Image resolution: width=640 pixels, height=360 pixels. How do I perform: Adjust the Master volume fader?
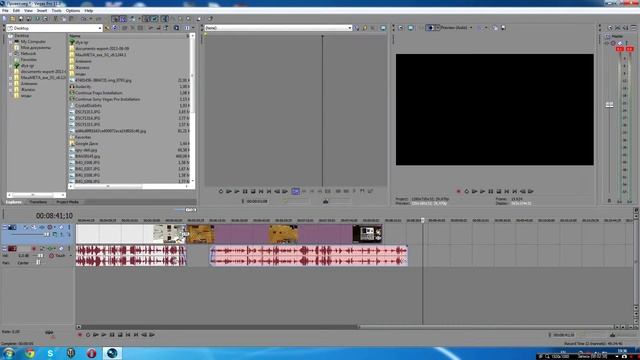pyautogui.click(x=609, y=105)
